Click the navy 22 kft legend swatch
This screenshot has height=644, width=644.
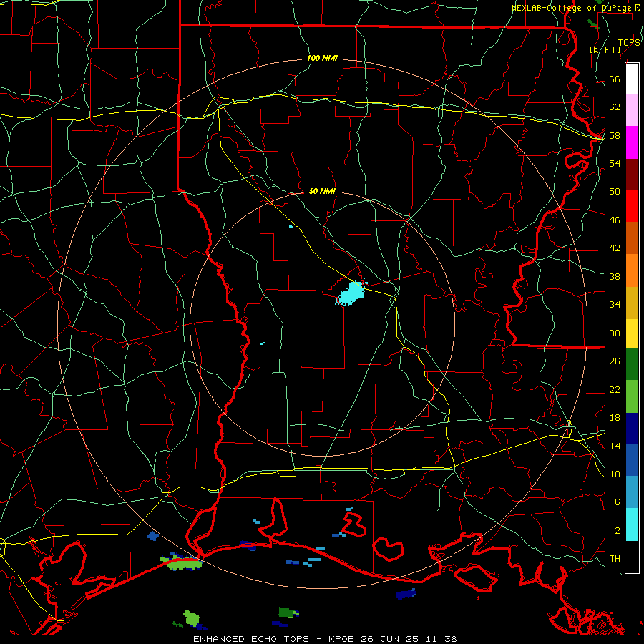point(632,429)
